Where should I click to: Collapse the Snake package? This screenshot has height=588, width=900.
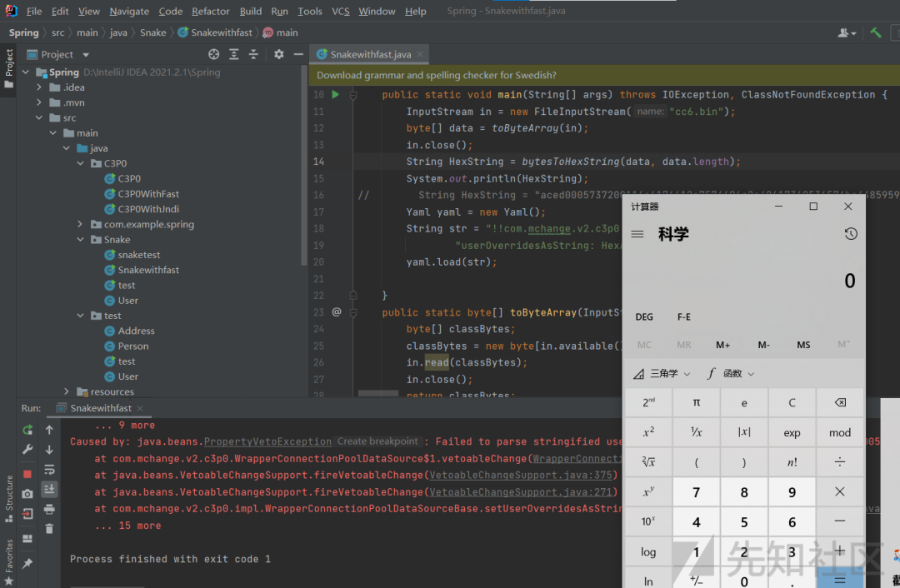[x=80, y=239]
